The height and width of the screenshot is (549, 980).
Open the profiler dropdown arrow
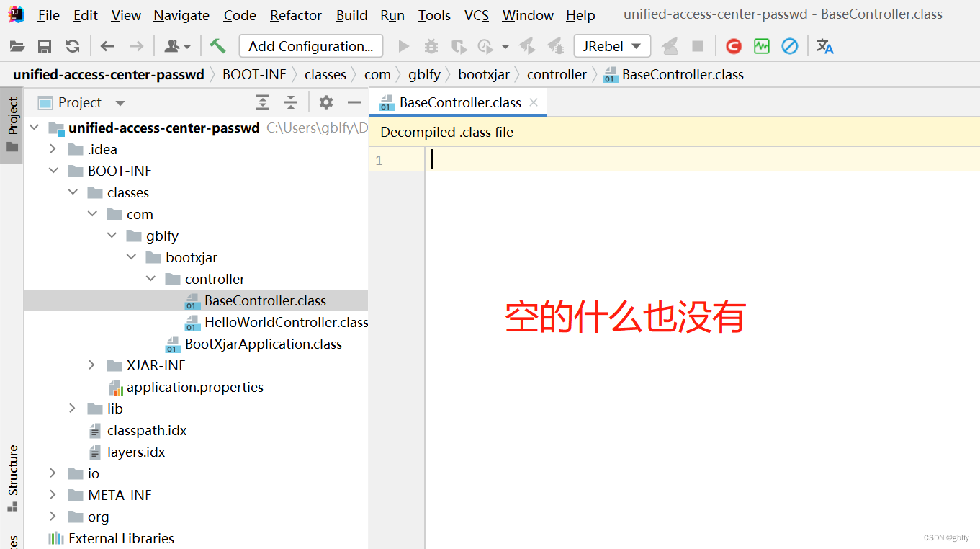pyautogui.click(x=505, y=47)
